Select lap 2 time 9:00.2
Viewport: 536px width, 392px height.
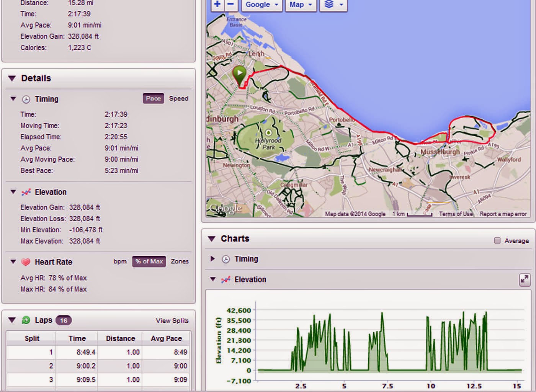86,366
